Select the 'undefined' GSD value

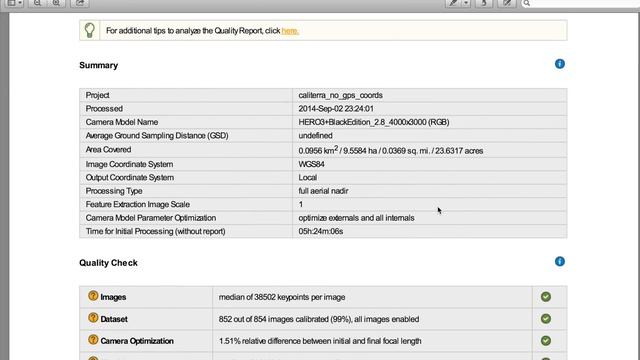(316, 136)
